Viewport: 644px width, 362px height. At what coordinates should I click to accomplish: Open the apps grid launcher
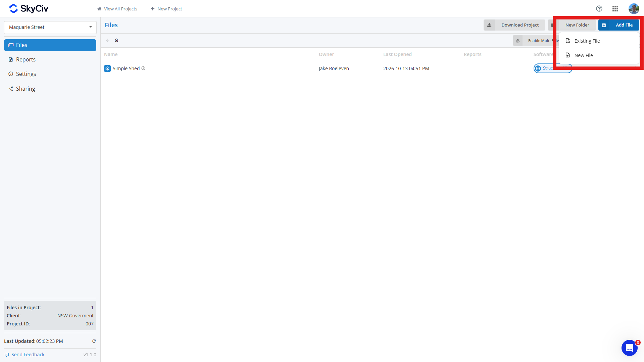[615, 9]
